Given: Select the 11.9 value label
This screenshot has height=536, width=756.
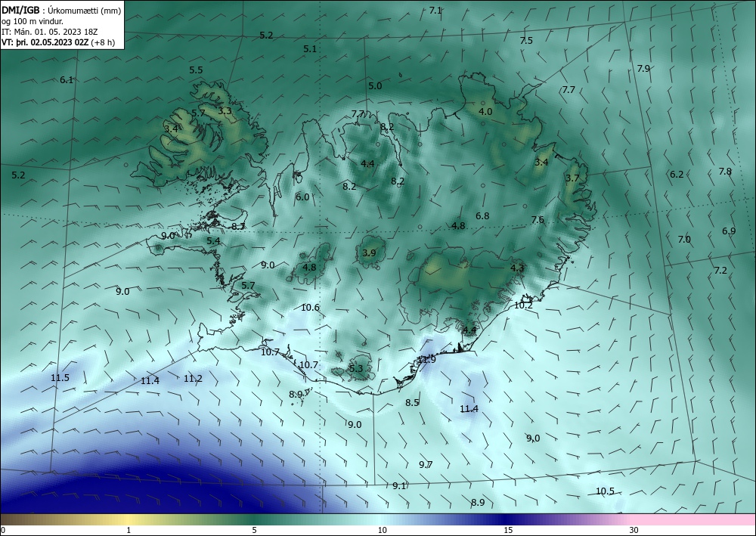Looking at the screenshot, I should (x=426, y=360).
